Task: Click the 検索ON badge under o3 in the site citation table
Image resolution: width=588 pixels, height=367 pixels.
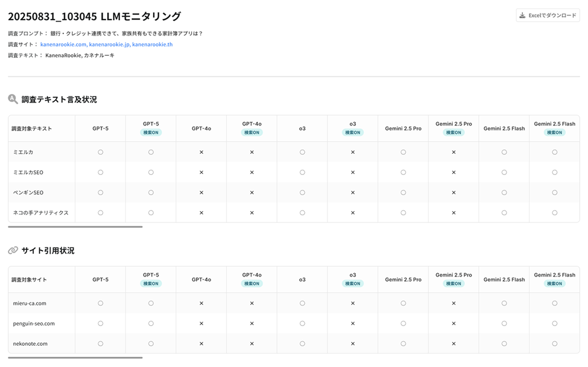Action: coord(353,284)
